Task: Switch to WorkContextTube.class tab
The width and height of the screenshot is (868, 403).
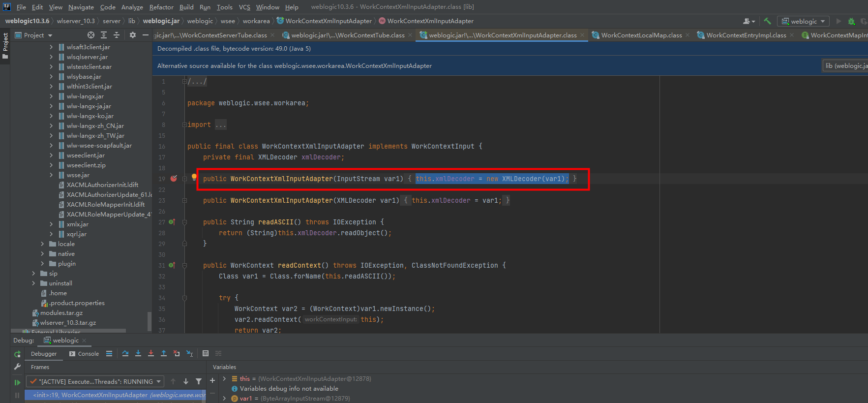Action: [x=347, y=35]
